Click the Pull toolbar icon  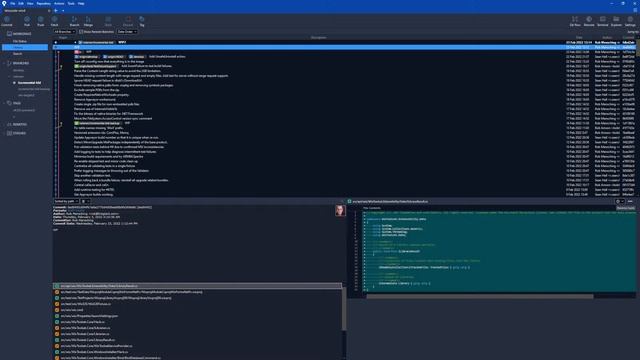point(27,21)
